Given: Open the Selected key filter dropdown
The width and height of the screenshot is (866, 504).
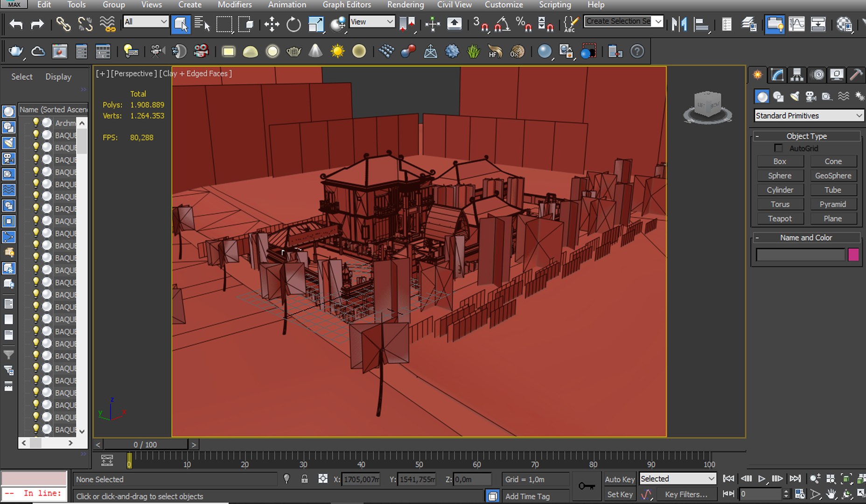Looking at the screenshot, I should pyautogui.click(x=678, y=478).
